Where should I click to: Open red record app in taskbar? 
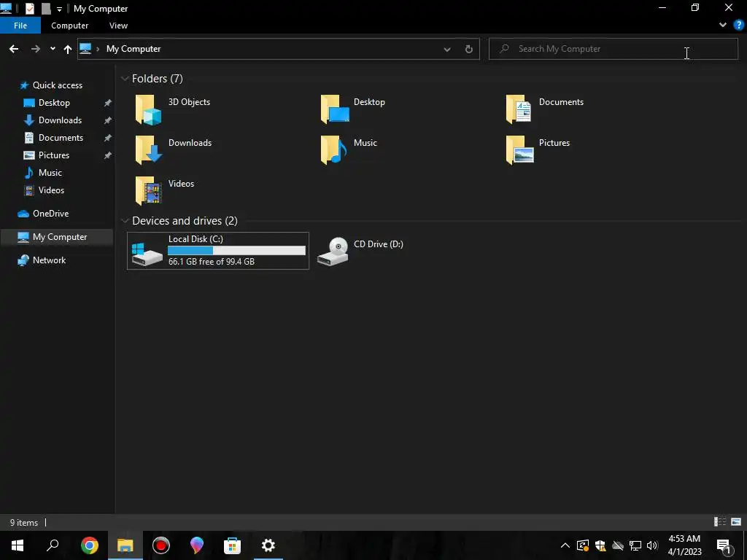pos(161,545)
